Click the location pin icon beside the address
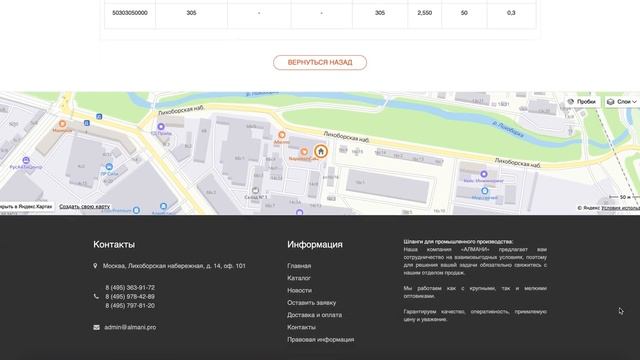 click(x=96, y=266)
